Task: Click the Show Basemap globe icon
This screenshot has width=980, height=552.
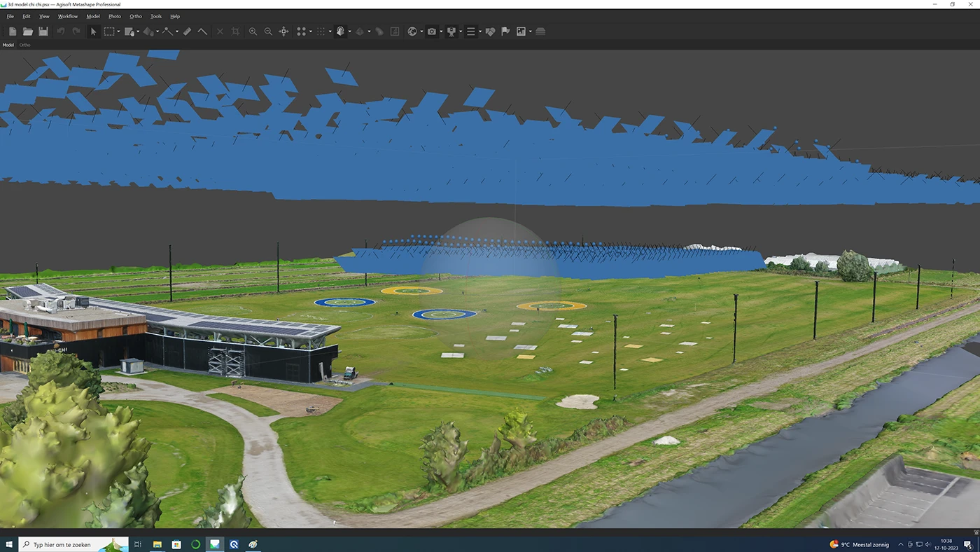Action: point(412,32)
